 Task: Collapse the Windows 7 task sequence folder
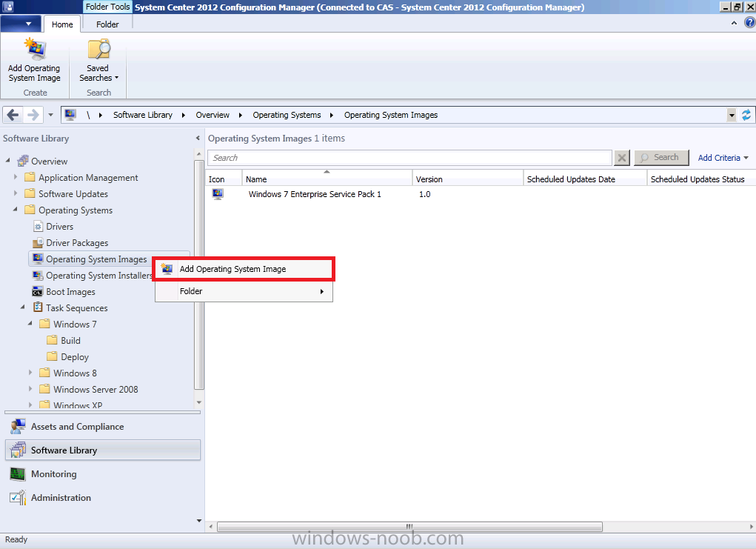[30, 324]
